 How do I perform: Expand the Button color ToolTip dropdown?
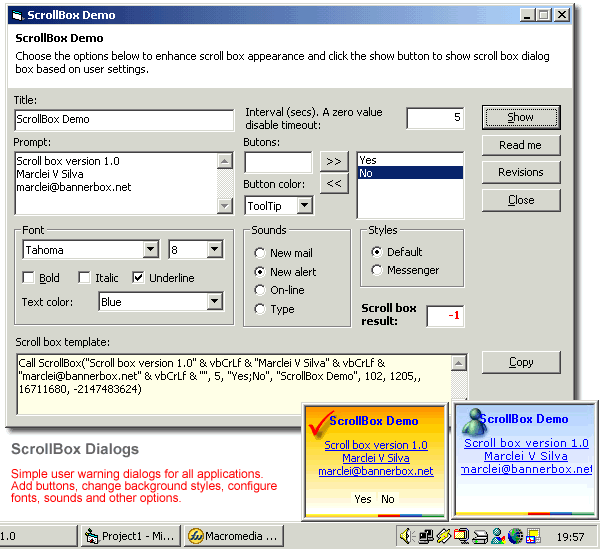click(304, 206)
